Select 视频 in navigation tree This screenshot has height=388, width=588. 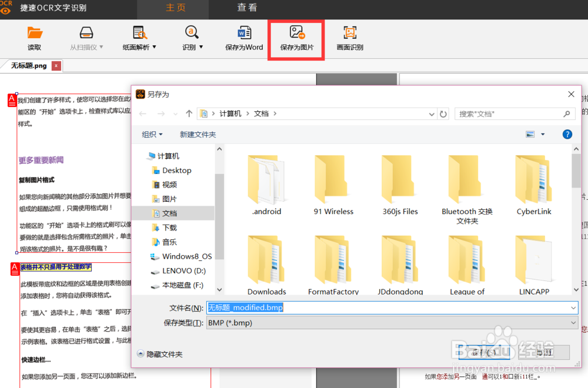pyautogui.click(x=164, y=185)
